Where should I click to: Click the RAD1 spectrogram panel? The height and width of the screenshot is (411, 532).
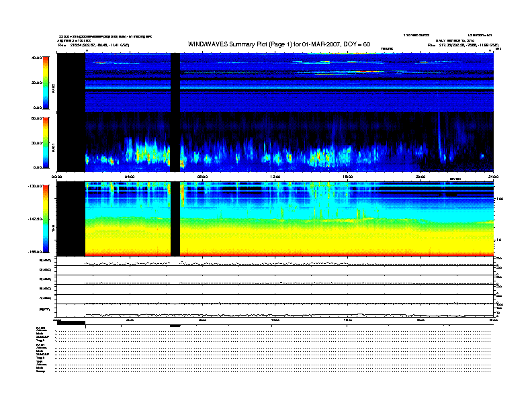click(275, 142)
